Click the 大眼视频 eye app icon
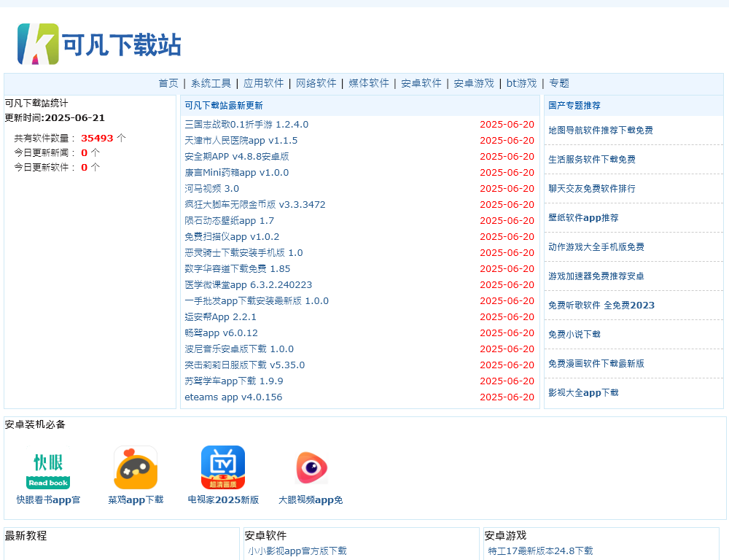This screenshot has height=560, width=729. tap(311, 467)
